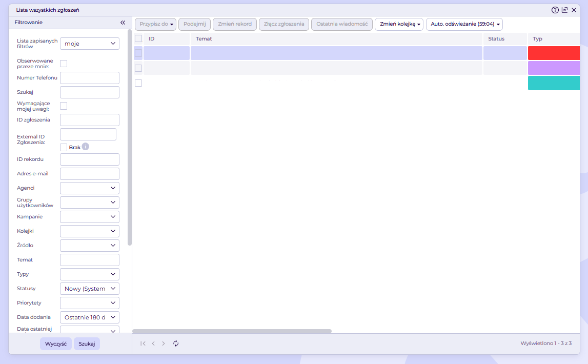
Task: Open the help question mark icon
Action: pyautogui.click(x=555, y=10)
